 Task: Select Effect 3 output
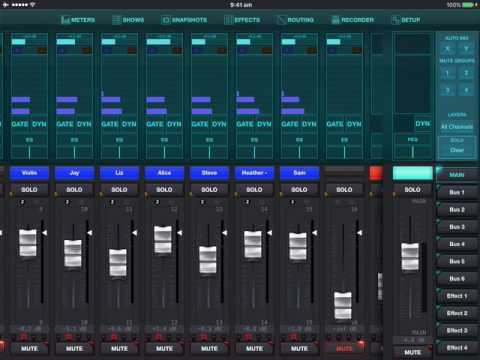(457, 330)
